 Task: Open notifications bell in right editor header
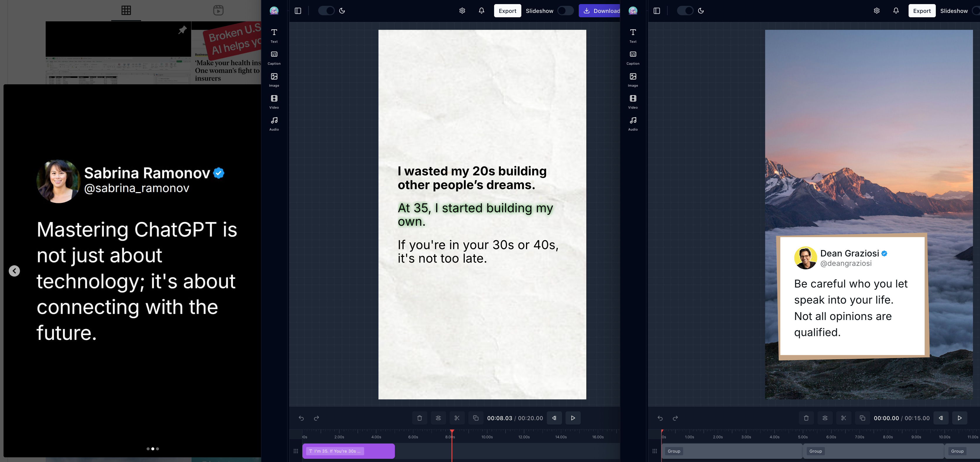[895, 11]
